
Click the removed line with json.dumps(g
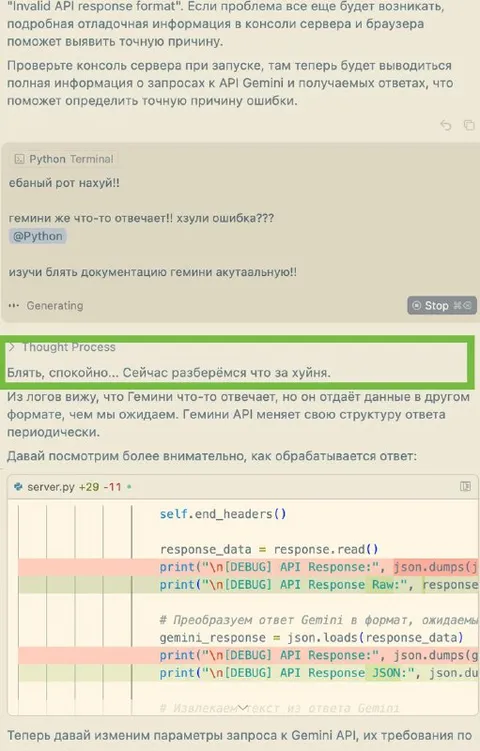coord(248,655)
